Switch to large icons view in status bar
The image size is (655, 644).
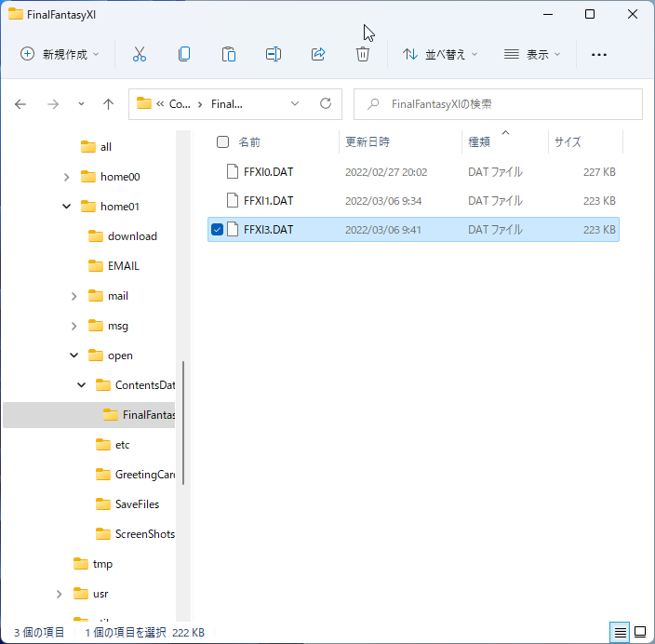640,632
